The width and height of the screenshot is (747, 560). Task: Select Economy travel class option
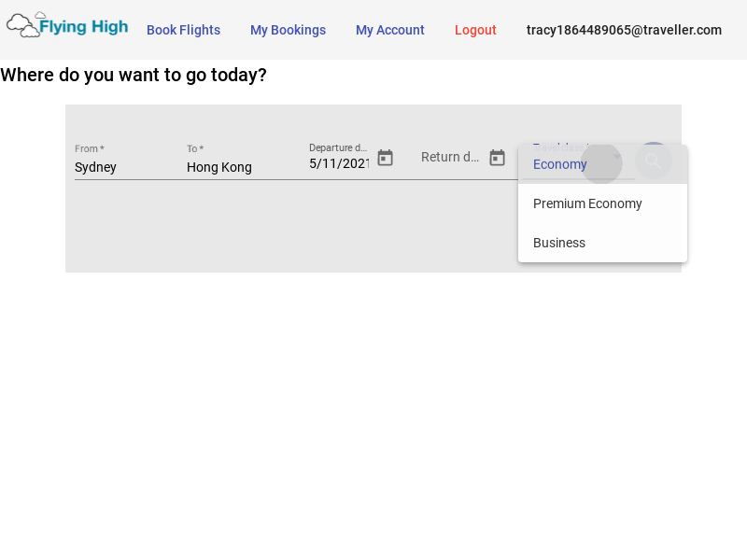pos(602,164)
